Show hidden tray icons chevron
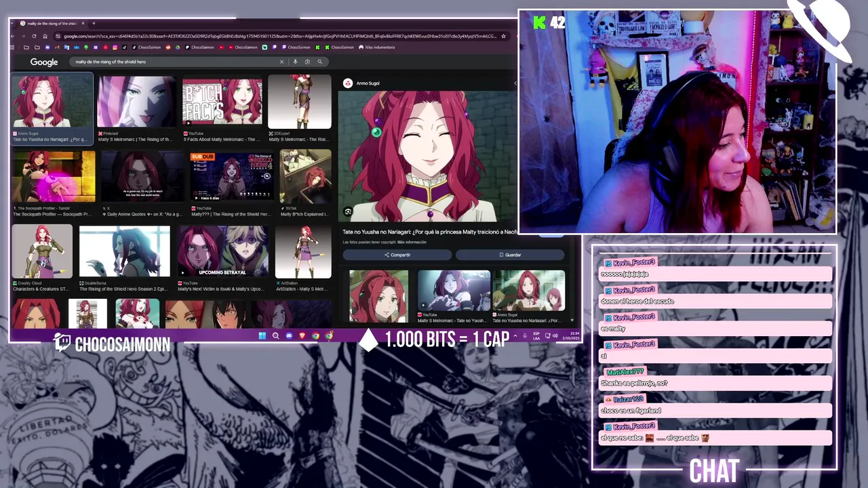The width and height of the screenshot is (868, 488). 515,335
